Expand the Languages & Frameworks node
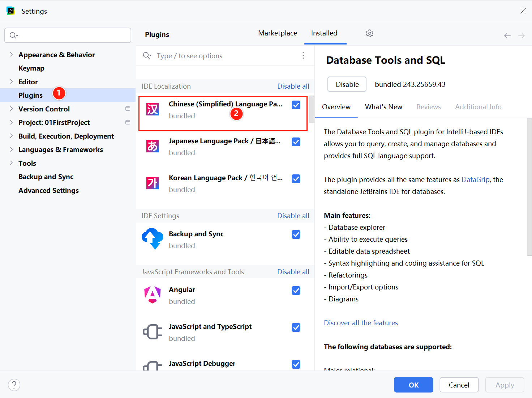Screen dimensions: 532x398 [x=11, y=149]
